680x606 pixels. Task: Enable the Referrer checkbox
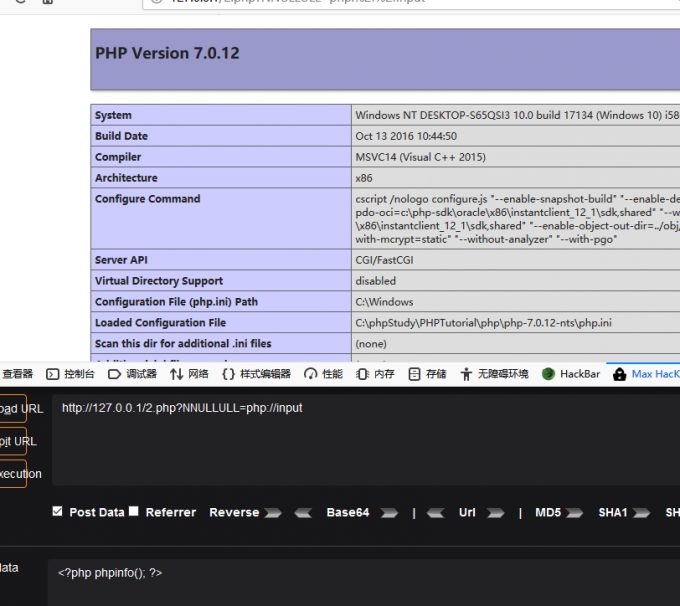(134, 511)
